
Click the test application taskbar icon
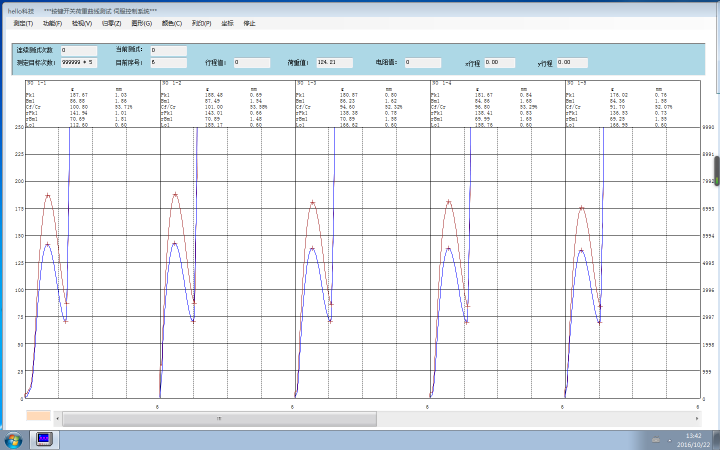click(44, 439)
